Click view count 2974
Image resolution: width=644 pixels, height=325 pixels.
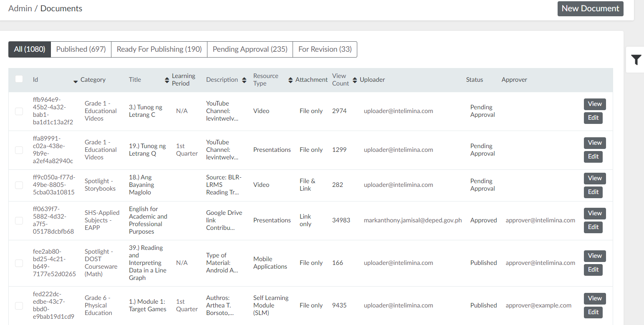tap(339, 111)
